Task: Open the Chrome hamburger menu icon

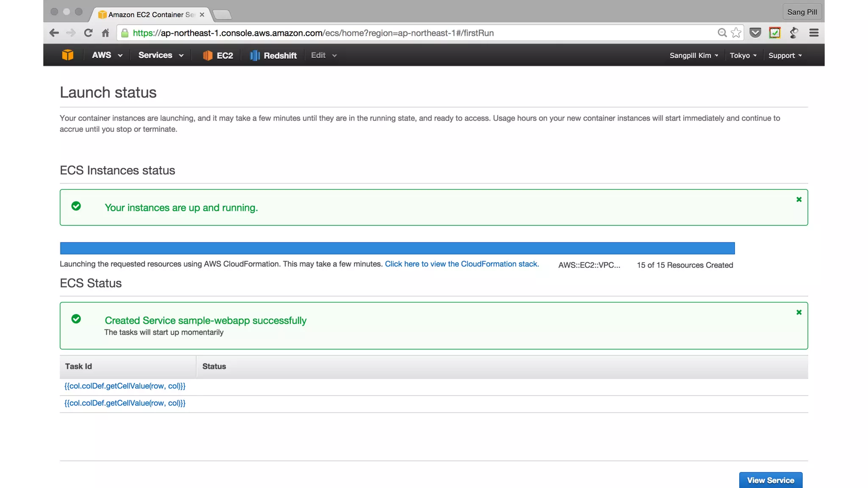Action: pyautogui.click(x=813, y=33)
